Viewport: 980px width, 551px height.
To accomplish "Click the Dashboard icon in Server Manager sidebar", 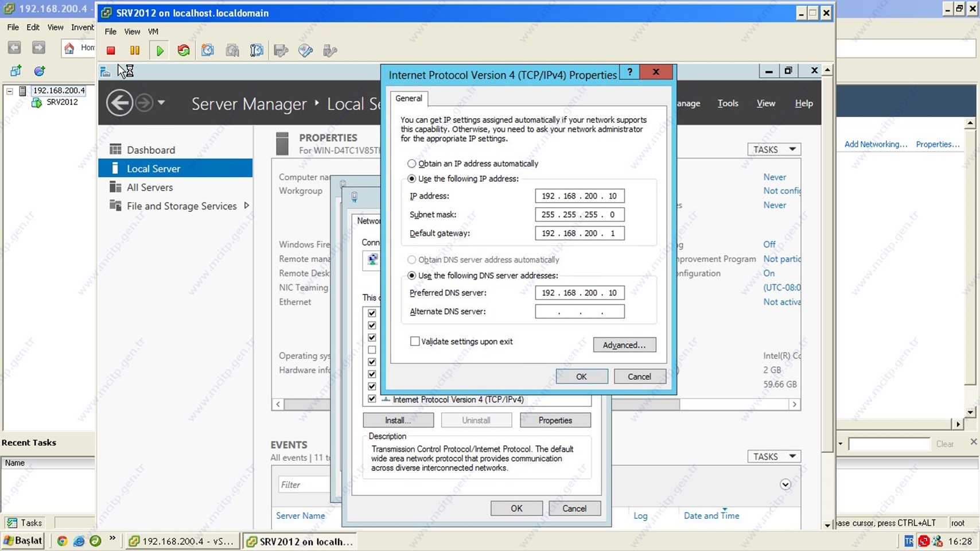I will [115, 149].
